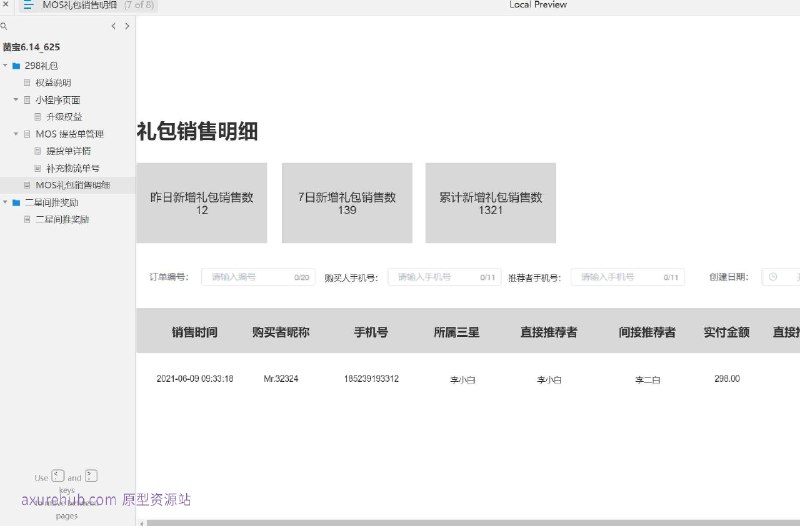Select the 298礼包 folder icon
Screen dimensions: 800x526
16,66
